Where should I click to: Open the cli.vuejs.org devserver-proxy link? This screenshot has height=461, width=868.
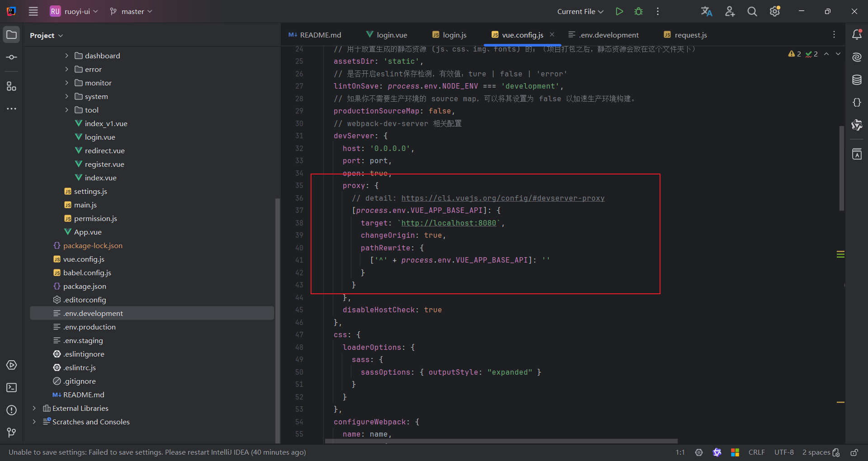coord(503,198)
